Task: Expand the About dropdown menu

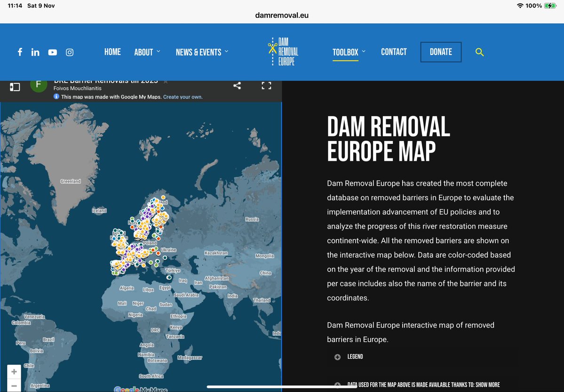Action: click(147, 52)
